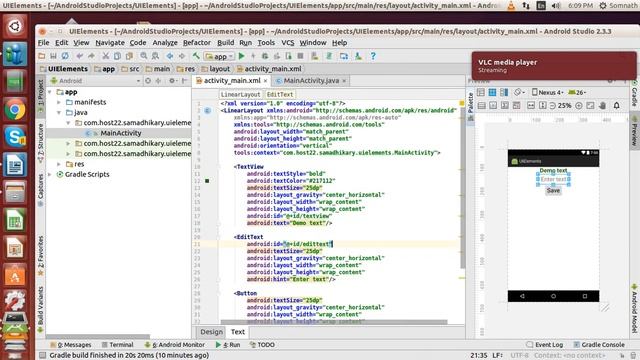
Task: Expand the manifests folder node
Action: tap(59, 102)
